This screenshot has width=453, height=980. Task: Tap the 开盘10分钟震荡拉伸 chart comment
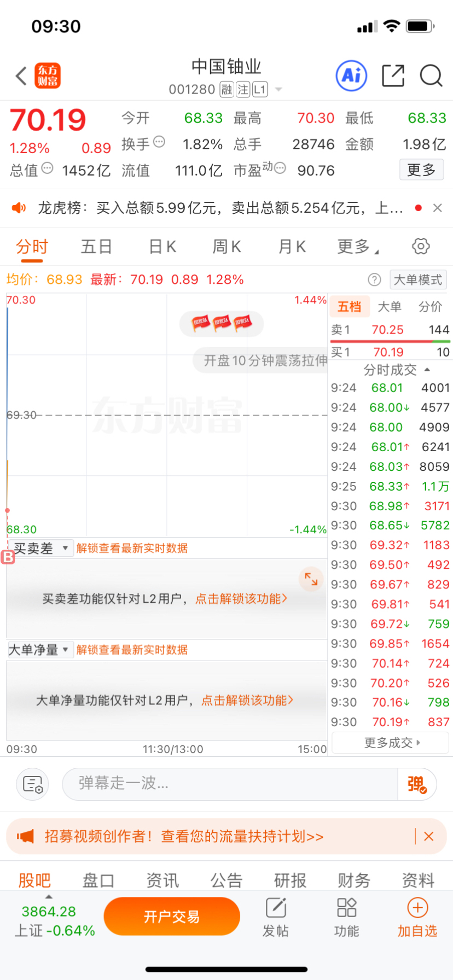[x=261, y=360]
